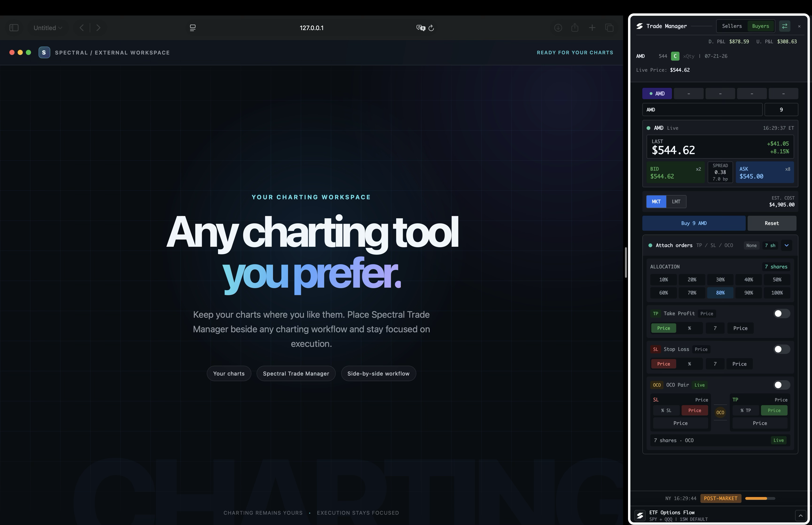Focus the AMD symbol input field
This screenshot has height=525, width=812.
point(702,110)
